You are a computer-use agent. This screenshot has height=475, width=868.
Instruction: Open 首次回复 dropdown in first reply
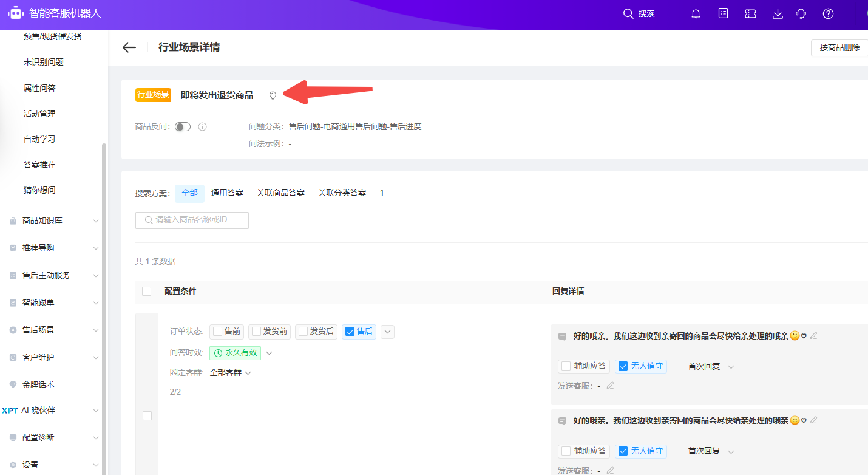click(731, 367)
